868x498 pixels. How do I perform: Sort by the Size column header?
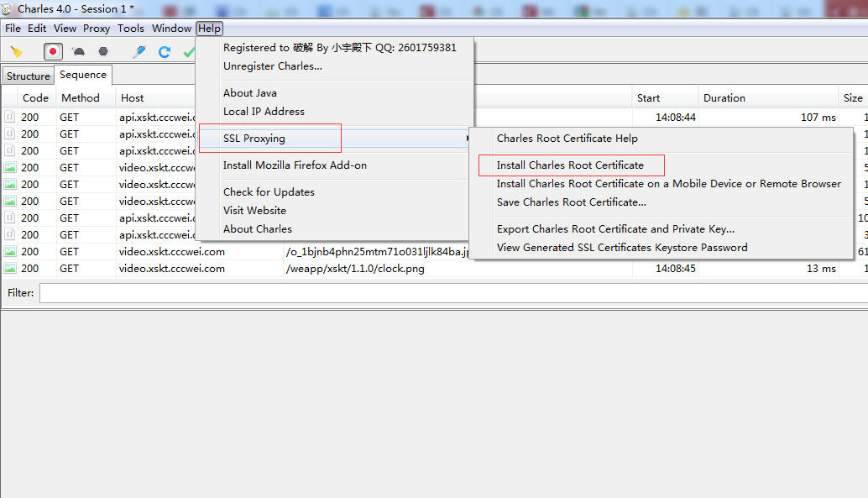(853, 98)
